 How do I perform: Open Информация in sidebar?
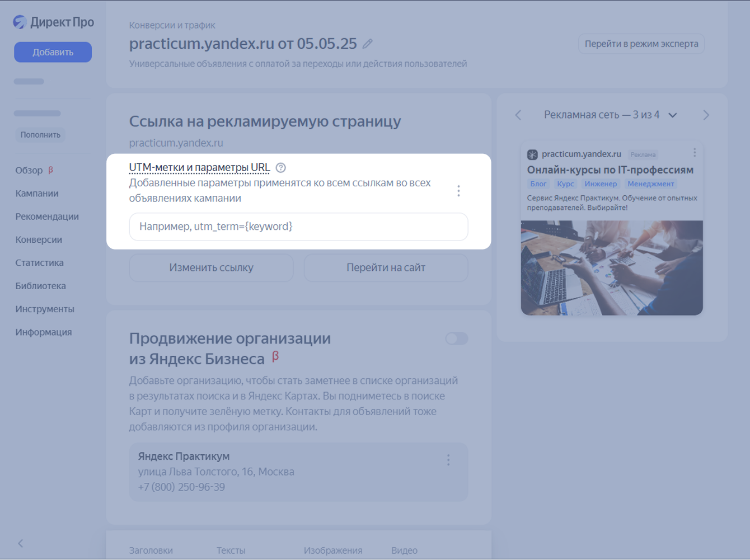pyautogui.click(x=44, y=332)
